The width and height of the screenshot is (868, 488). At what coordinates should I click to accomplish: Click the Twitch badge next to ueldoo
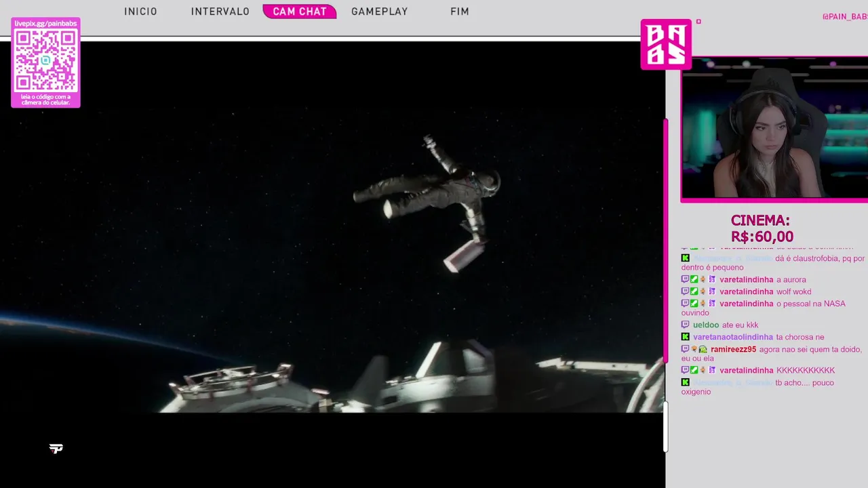(685, 325)
